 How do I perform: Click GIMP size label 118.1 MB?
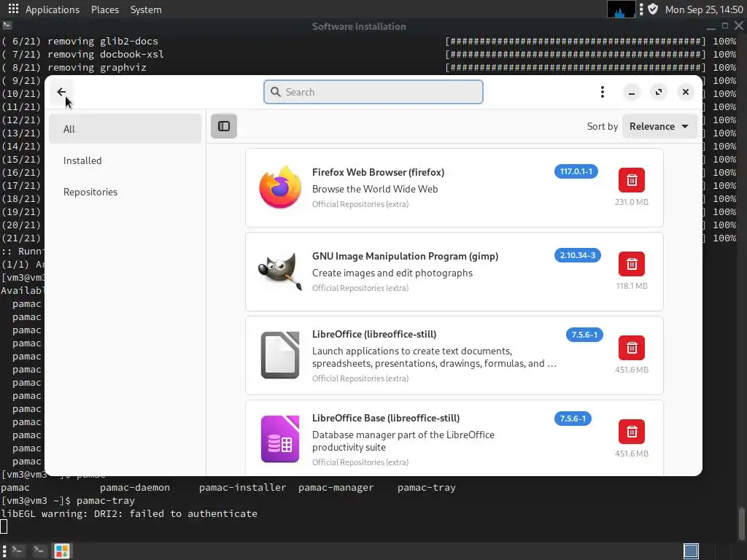point(632,286)
